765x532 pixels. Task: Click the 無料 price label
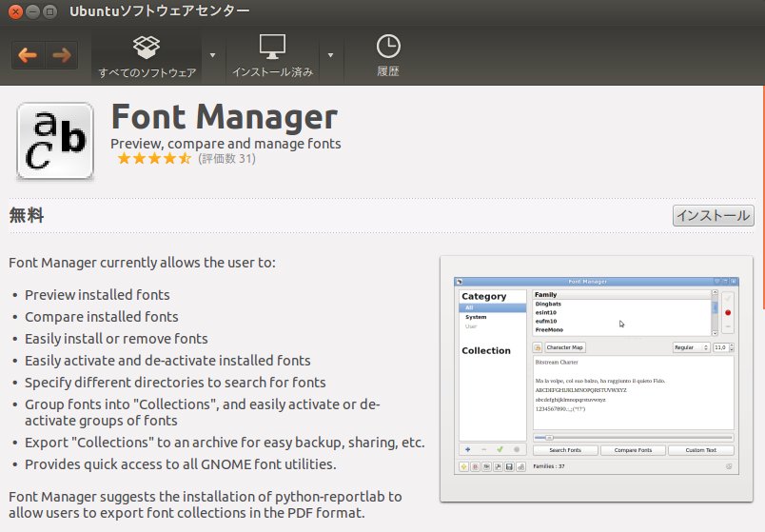[27, 215]
